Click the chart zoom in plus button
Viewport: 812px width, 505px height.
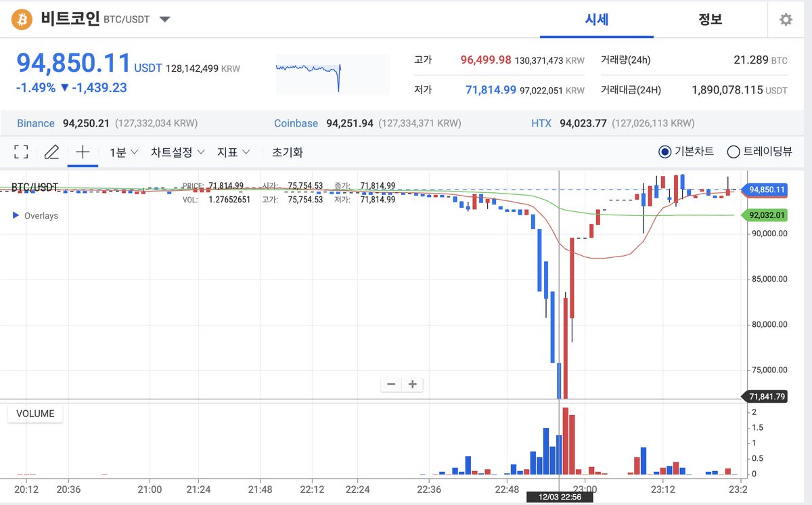click(x=412, y=385)
